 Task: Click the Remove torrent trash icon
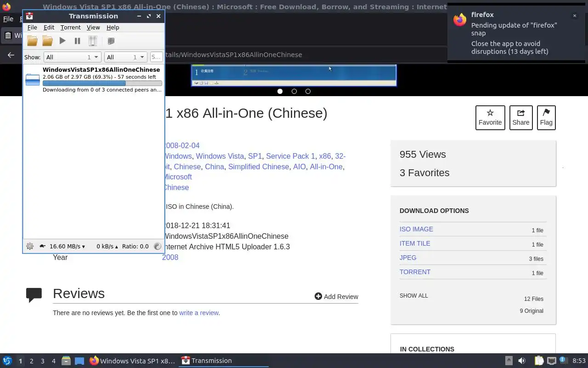click(92, 41)
